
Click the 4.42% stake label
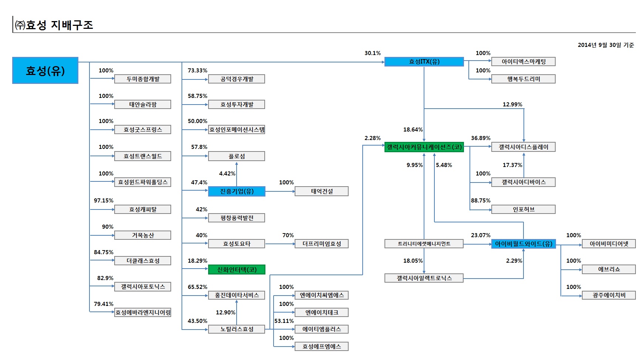[227, 174]
